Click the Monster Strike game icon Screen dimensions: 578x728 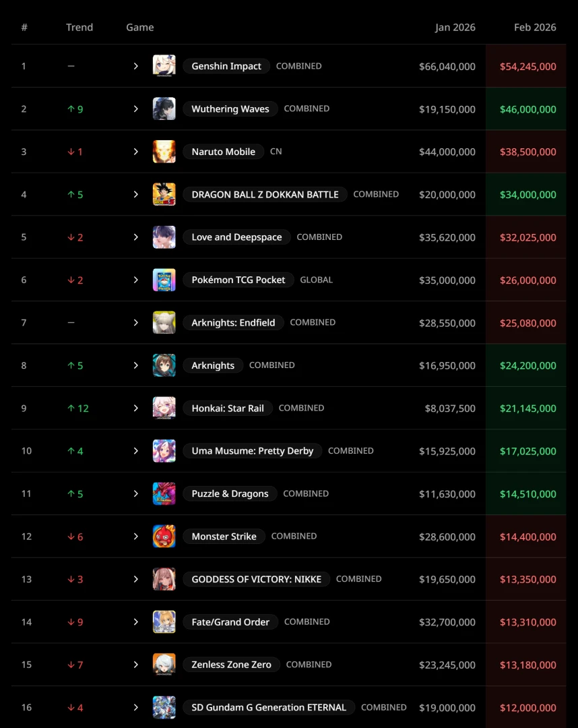[164, 537]
